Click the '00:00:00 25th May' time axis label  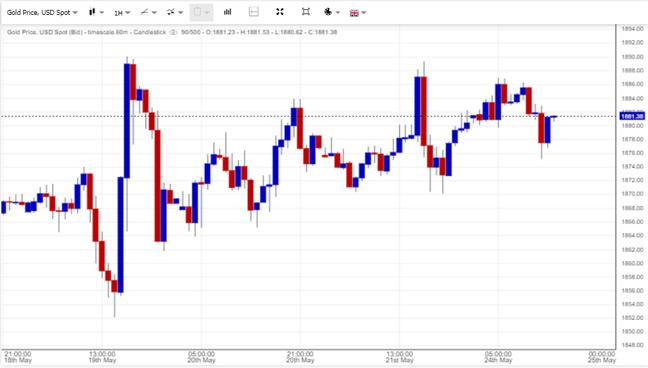[x=602, y=357]
